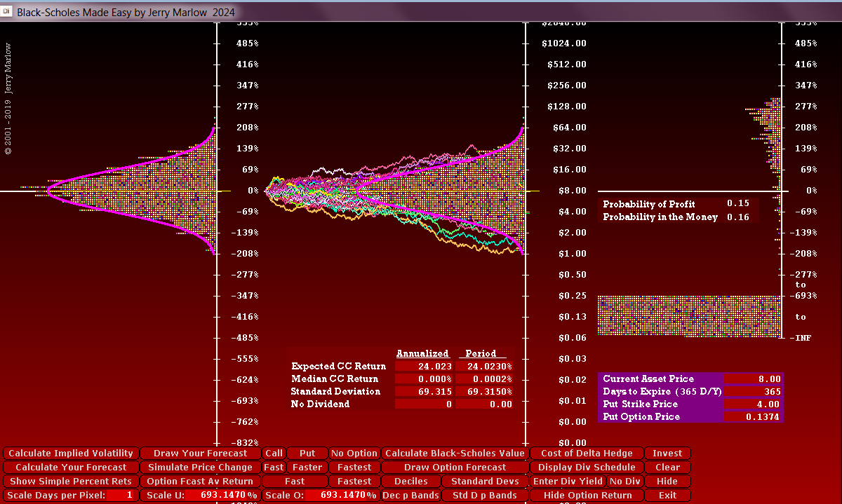The image size is (842, 504).
Task: Edit Days to Expire value 365
Action: [x=753, y=392]
